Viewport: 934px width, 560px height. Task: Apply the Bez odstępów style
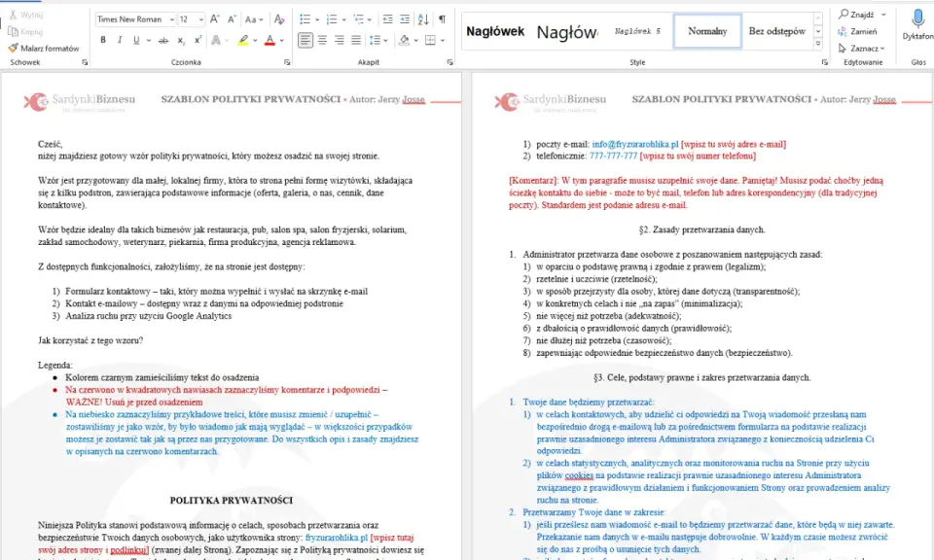(x=776, y=31)
